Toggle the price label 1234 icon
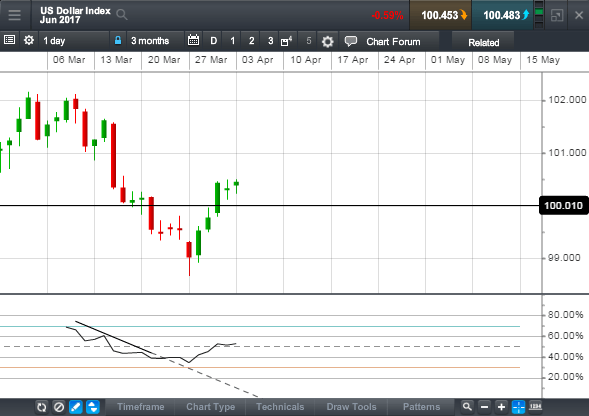589x416 pixels. click(x=535, y=407)
